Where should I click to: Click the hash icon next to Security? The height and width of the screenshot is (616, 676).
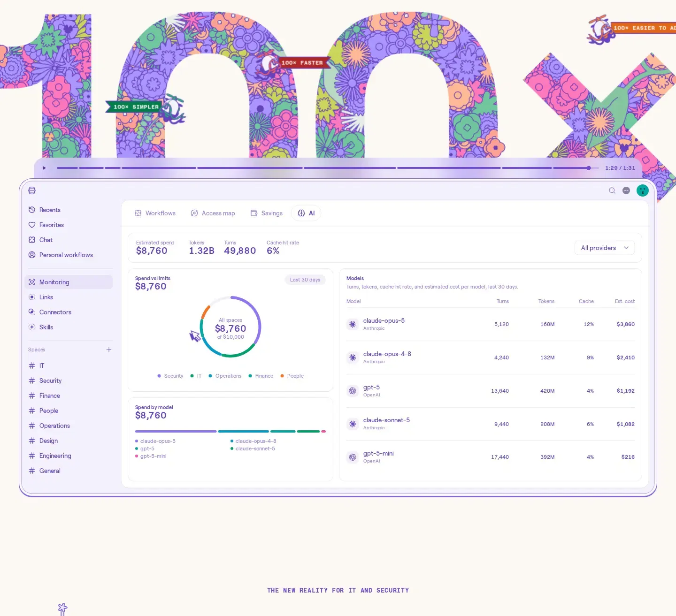(32, 380)
